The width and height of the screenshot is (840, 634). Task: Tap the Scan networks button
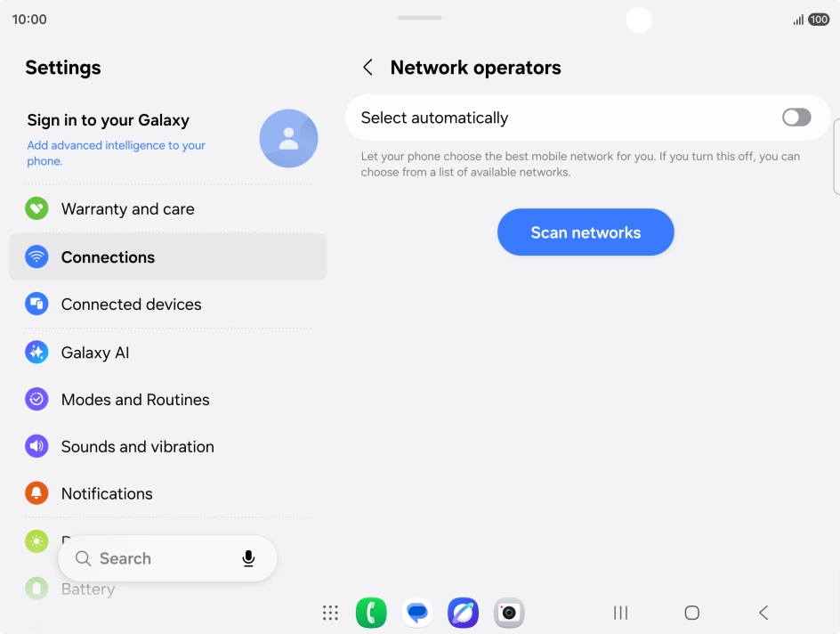pos(586,232)
